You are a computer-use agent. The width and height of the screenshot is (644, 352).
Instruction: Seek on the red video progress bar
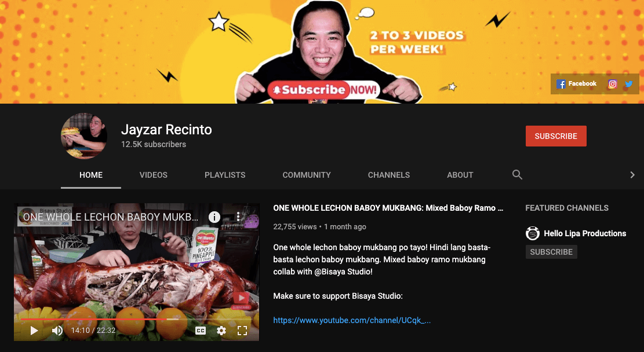(x=136, y=319)
